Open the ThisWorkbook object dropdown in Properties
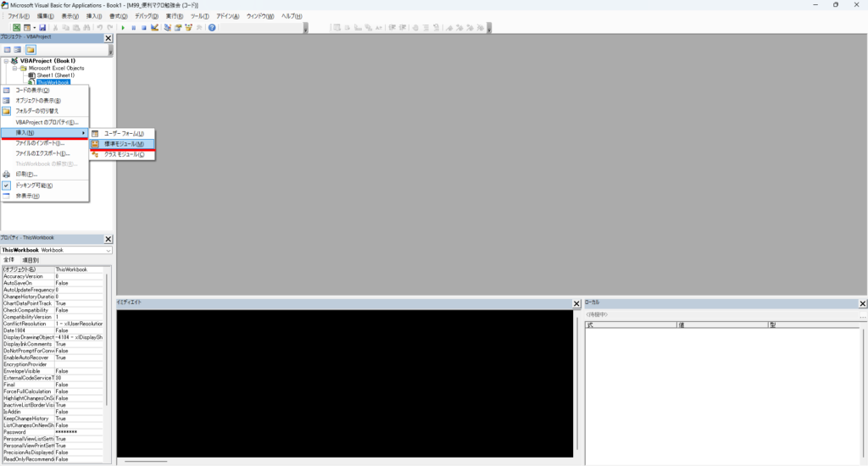This screenshot has width=868, height=466. 108,250
